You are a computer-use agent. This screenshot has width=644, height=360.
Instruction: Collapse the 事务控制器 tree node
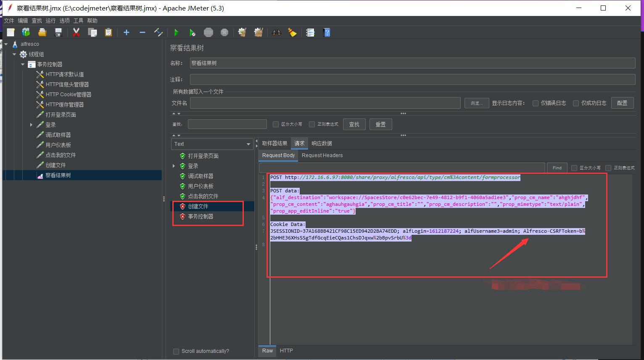[23, 64]
